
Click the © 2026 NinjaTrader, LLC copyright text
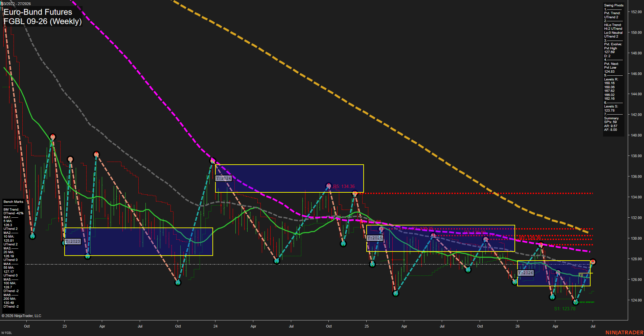(x=21, y=316)
